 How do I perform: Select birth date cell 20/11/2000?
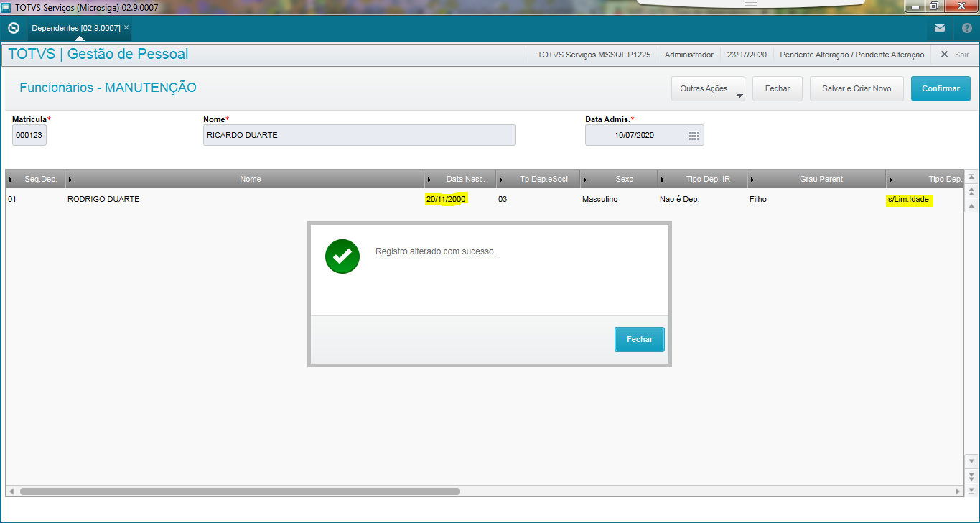447,199
